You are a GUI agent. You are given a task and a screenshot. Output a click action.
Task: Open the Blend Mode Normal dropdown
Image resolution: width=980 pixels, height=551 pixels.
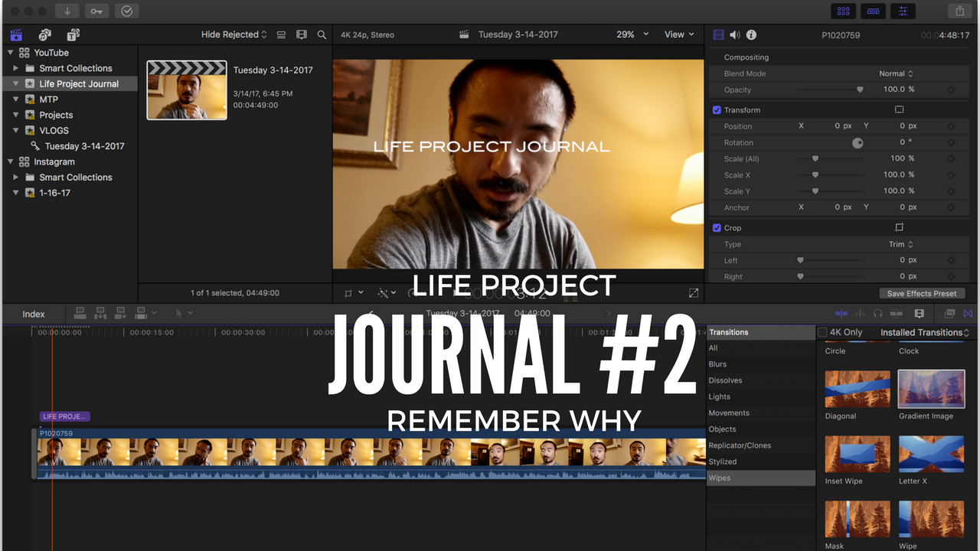[896, 73]
